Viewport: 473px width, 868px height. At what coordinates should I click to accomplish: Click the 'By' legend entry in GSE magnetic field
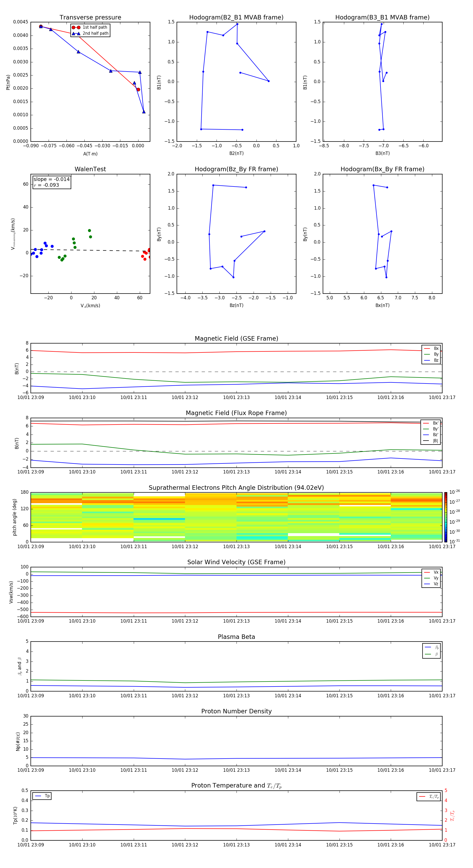point(431,354)
